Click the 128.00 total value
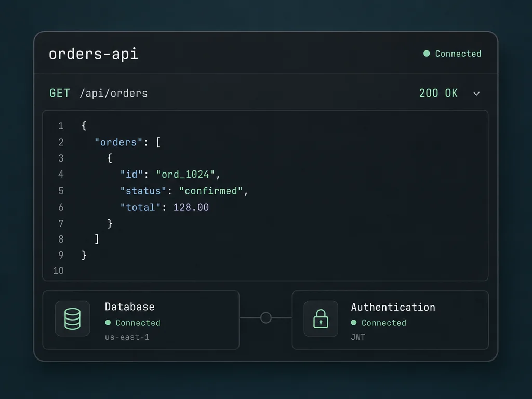The image size is (532, 399). (191, 207)
